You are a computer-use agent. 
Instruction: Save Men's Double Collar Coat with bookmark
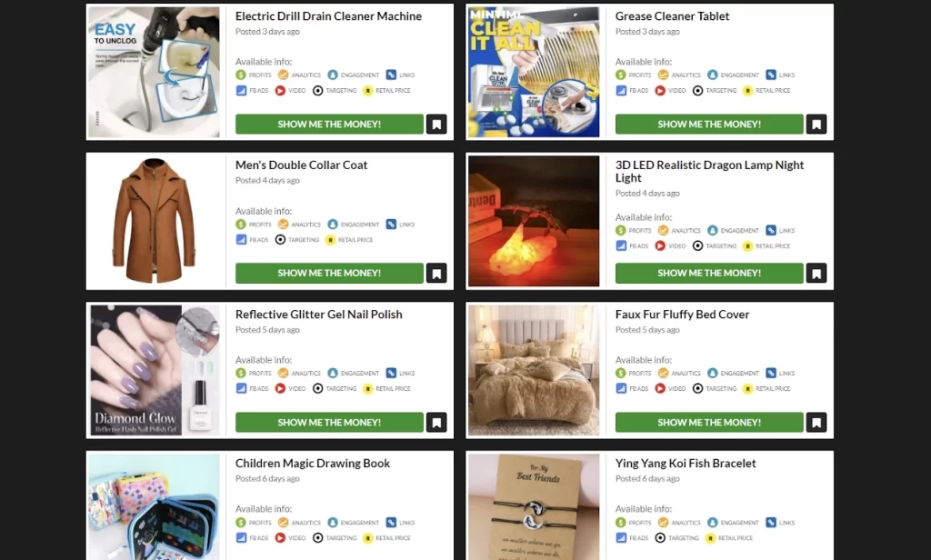[x=436, y=273]
